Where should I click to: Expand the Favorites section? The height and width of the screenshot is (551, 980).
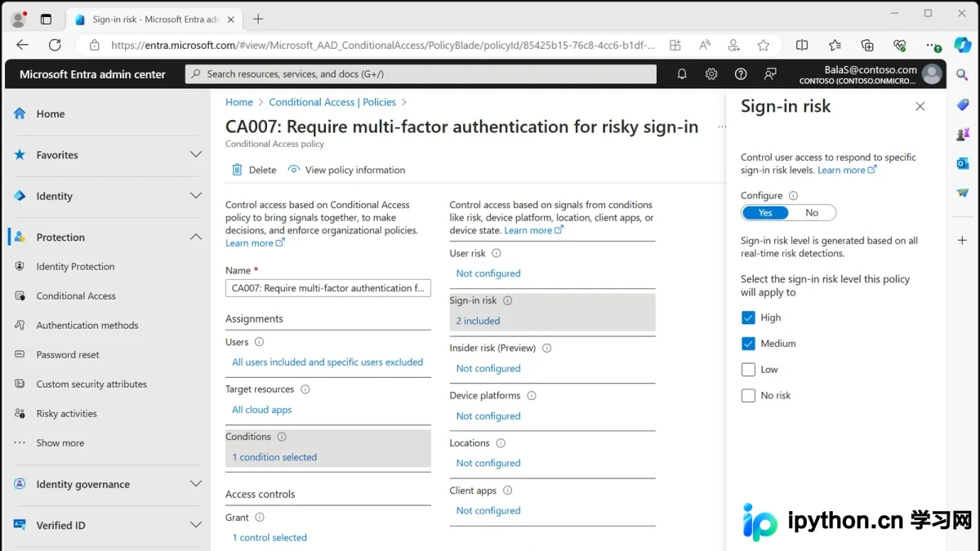(196, 155)
